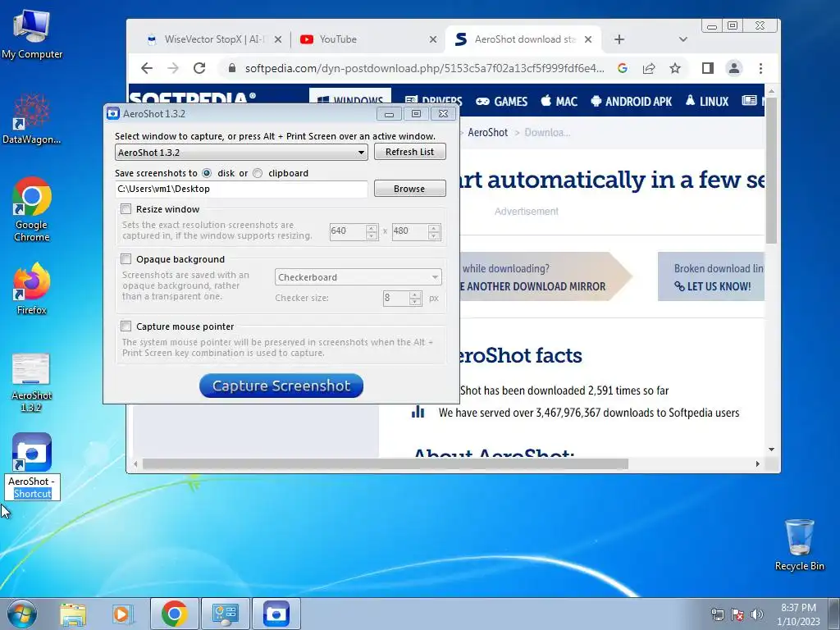Open the Android APK section

pyautogui.click(x=631, y=101)
